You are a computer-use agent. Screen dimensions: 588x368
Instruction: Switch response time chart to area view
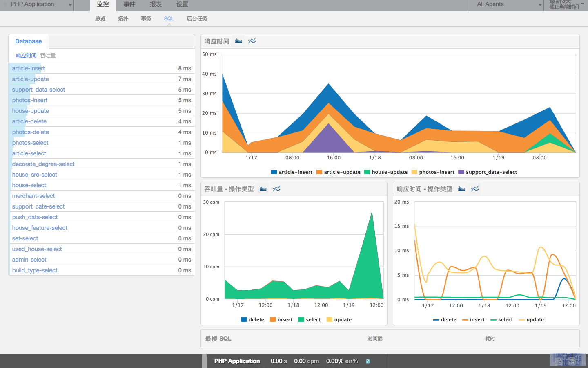point(238,41)
